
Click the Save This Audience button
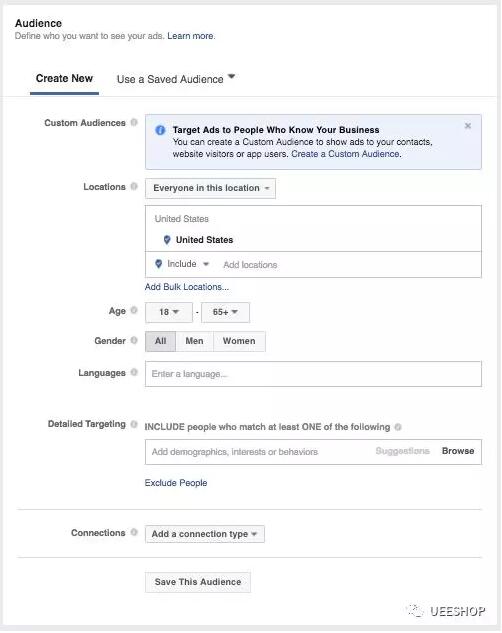[x=198, y=582]
